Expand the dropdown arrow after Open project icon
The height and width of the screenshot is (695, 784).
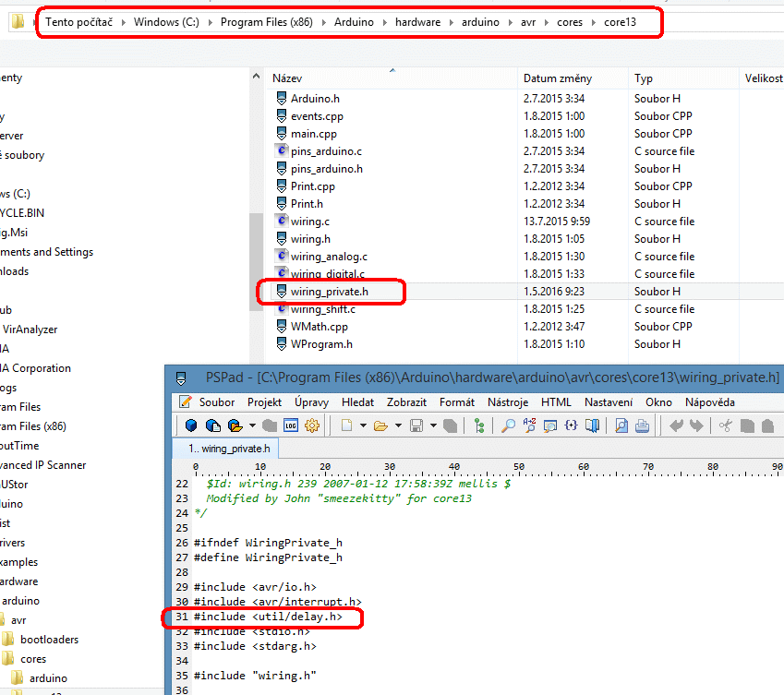tap(252, 425)
